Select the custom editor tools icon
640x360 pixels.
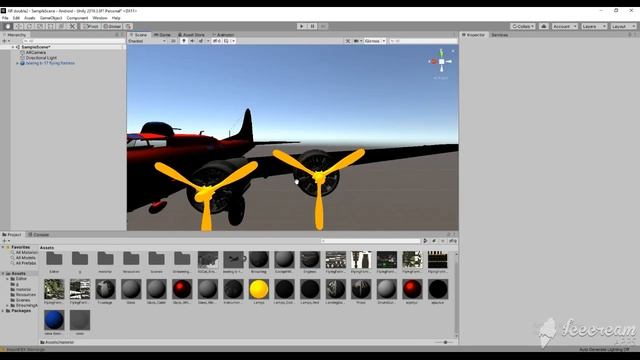pyautogui.click(x=72, y=26)
